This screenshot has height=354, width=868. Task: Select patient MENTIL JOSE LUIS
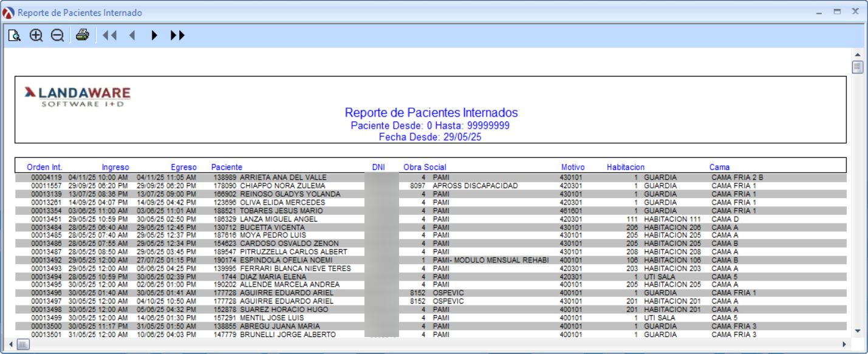272,318
